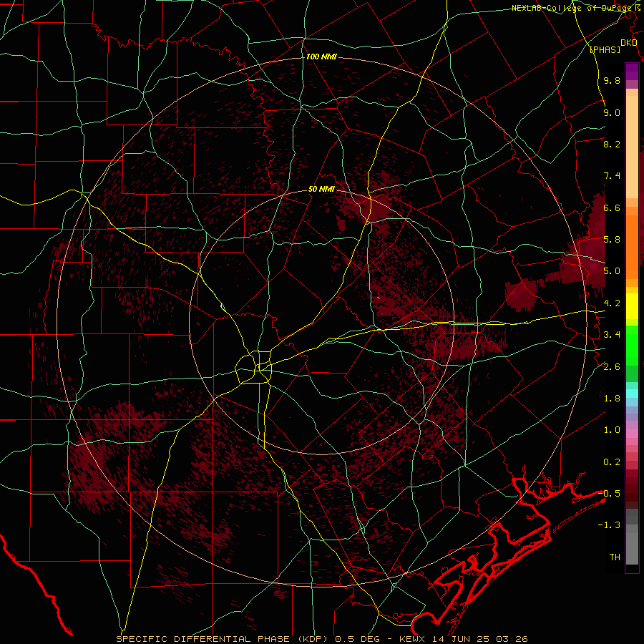The width and height of the screenshot is (644, 644).
Task: Click the -0.5 scale label
Action: [609, 494]
